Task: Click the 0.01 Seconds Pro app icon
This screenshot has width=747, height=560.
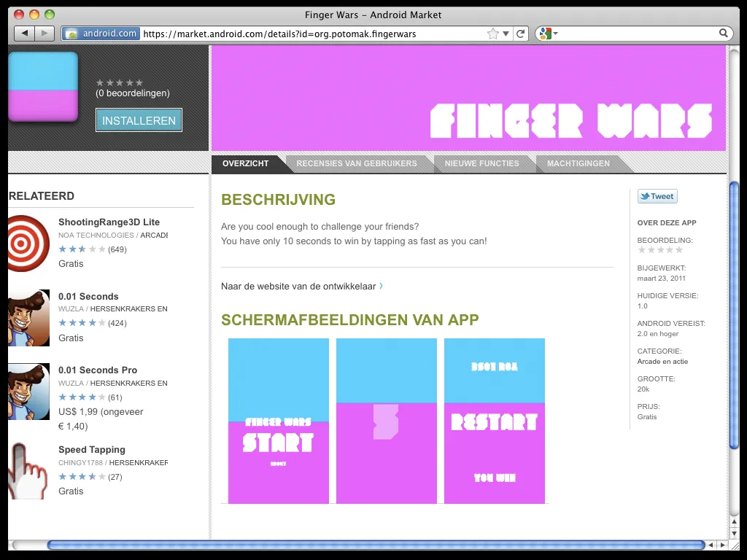Action: click(28, 392)
